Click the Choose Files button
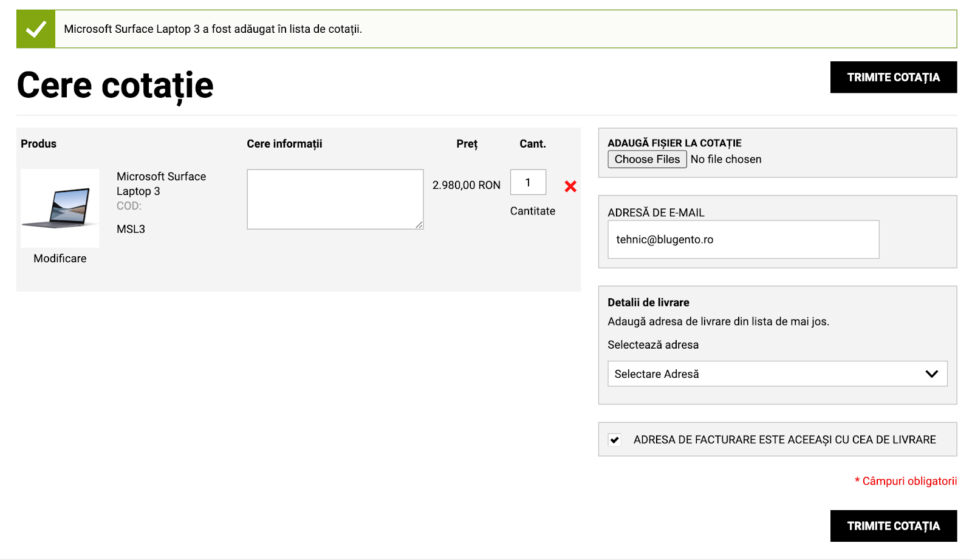The width and height of the screenshot is (972, 560). [647, 159]
